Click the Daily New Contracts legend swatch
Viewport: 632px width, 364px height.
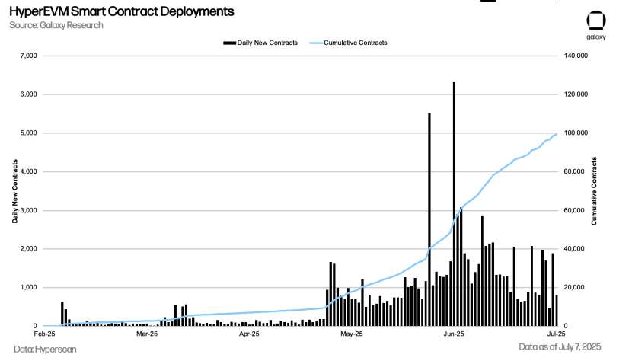coord(229,43)
